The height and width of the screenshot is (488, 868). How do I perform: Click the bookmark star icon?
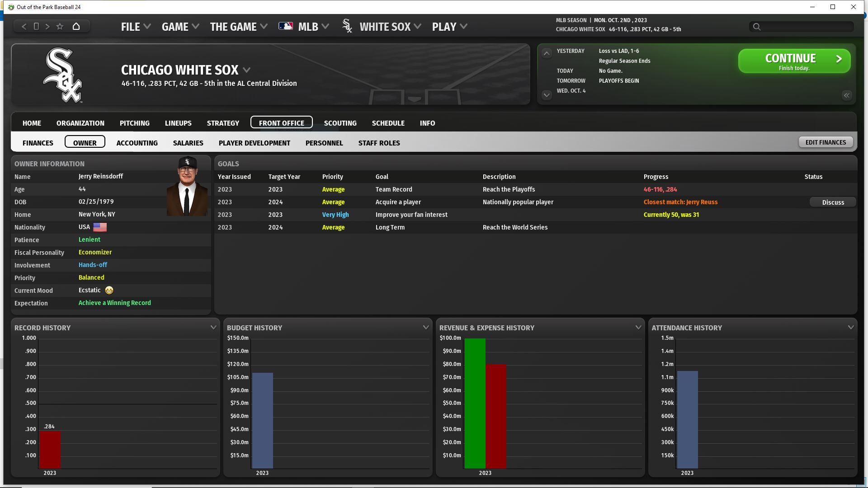tap(60, 27)
